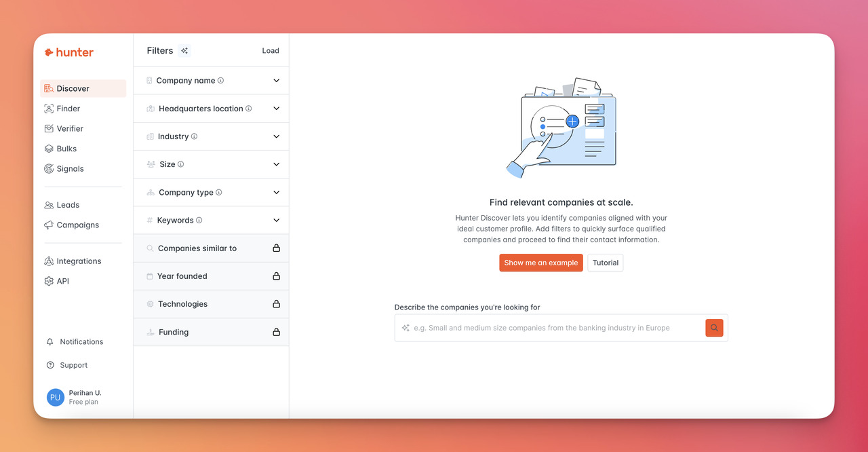
Task: Click the Integrations icon in sidebar
Action: [x=49, y=261]
